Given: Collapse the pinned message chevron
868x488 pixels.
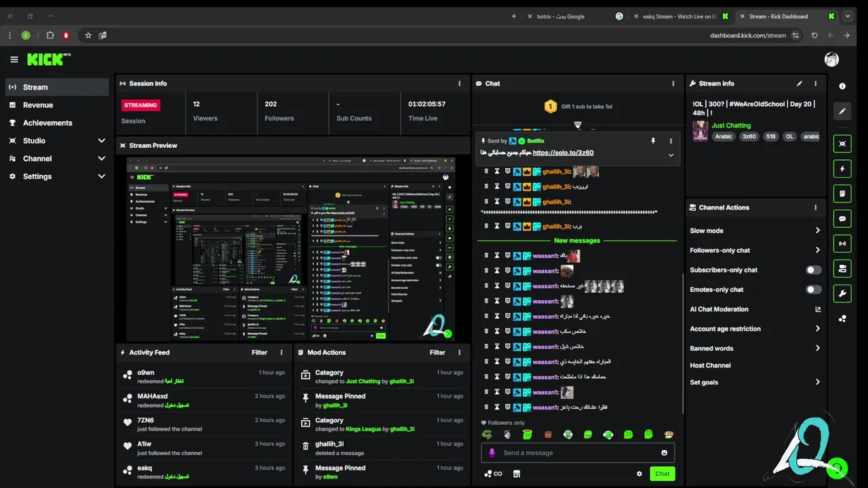Looking at the screenshot, I should [671, 155].
